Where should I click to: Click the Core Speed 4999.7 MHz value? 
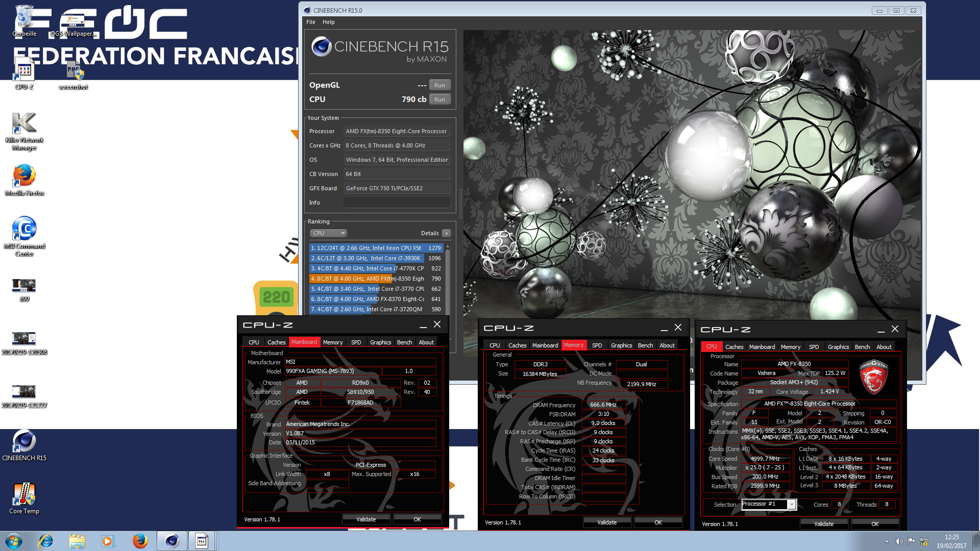pyautogui.click(x=765, y=459)
